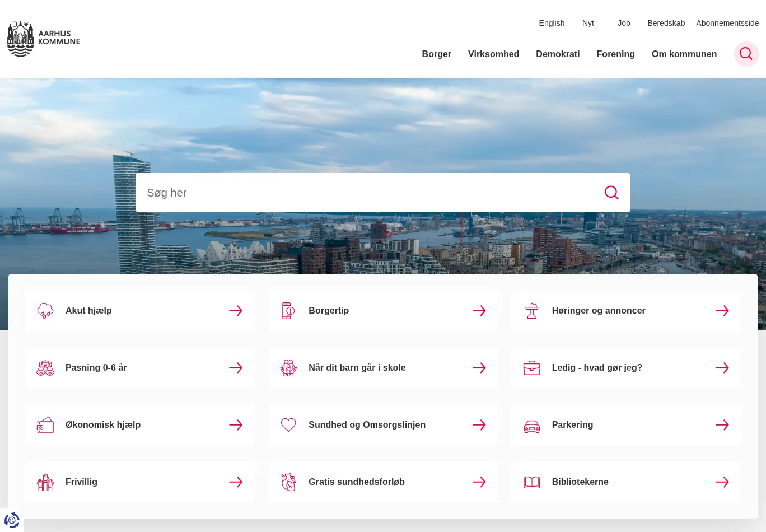Go to the Abonnementsside link
Viewport: 766px width, 532px height.
727,23
